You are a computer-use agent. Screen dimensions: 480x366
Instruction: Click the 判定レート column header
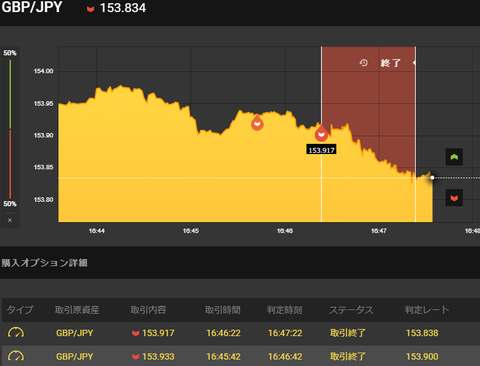[x=427, y=310]
